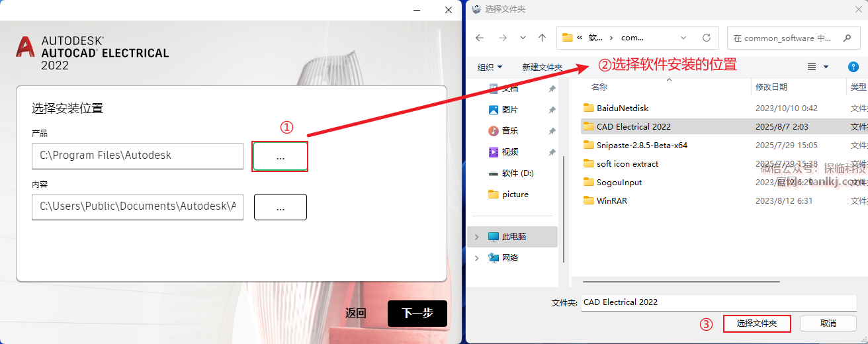Click the WinRAR folder icon
Viewport: 868px width, 344px height.
point(588,200)
